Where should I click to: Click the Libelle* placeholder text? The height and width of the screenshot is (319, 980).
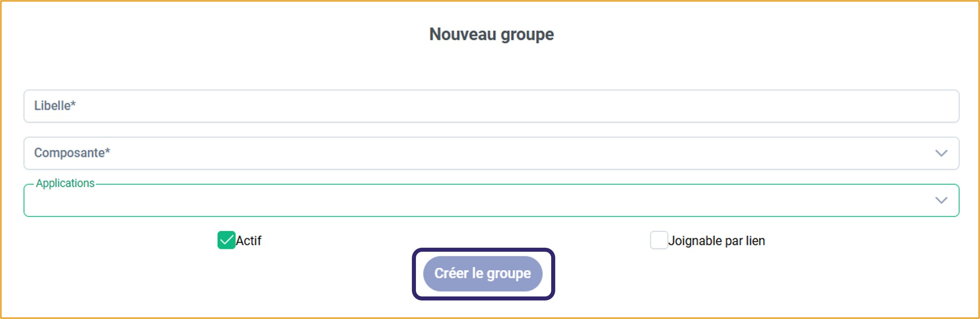pyautogui.click(x=55, y=106)
